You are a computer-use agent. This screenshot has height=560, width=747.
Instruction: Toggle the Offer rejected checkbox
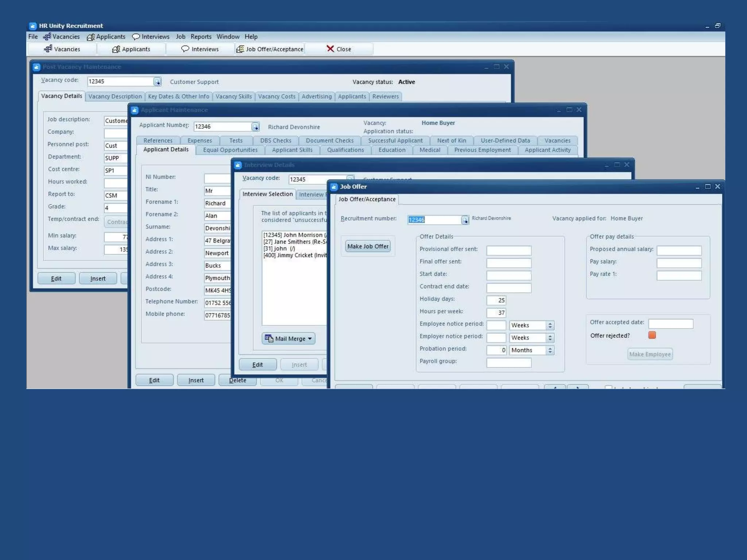(x=652, y=335)
